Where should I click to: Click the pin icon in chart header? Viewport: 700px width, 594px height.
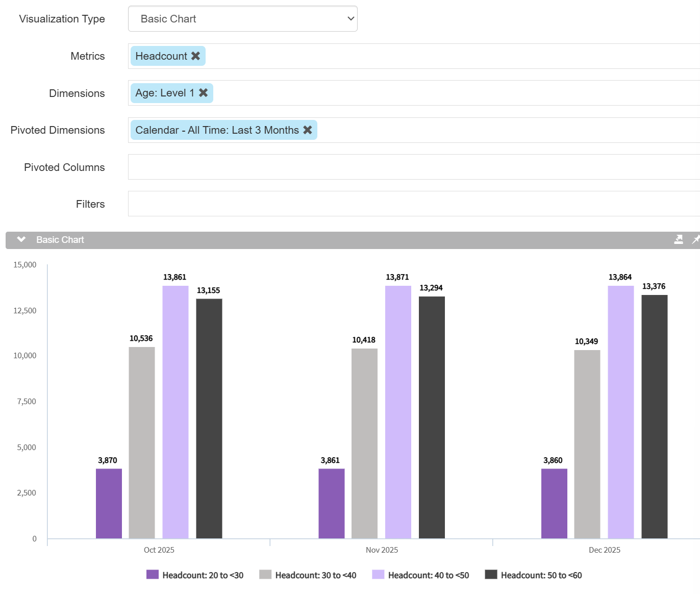(x=695, y=240)
